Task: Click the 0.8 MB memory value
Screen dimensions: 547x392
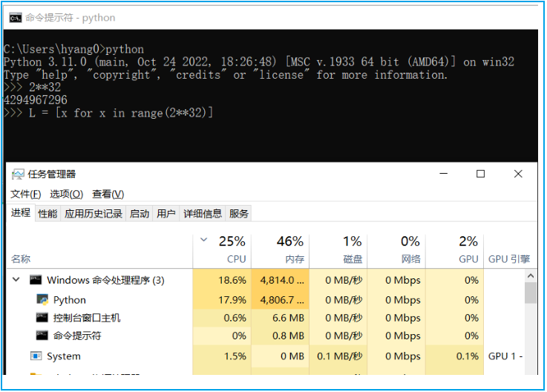Action: 288,336
